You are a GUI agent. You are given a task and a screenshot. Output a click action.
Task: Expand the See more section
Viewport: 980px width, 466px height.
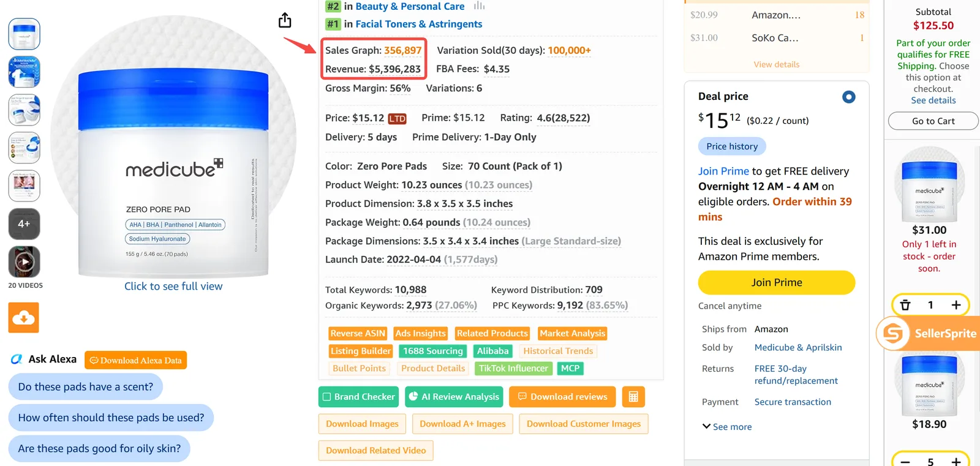727,427
